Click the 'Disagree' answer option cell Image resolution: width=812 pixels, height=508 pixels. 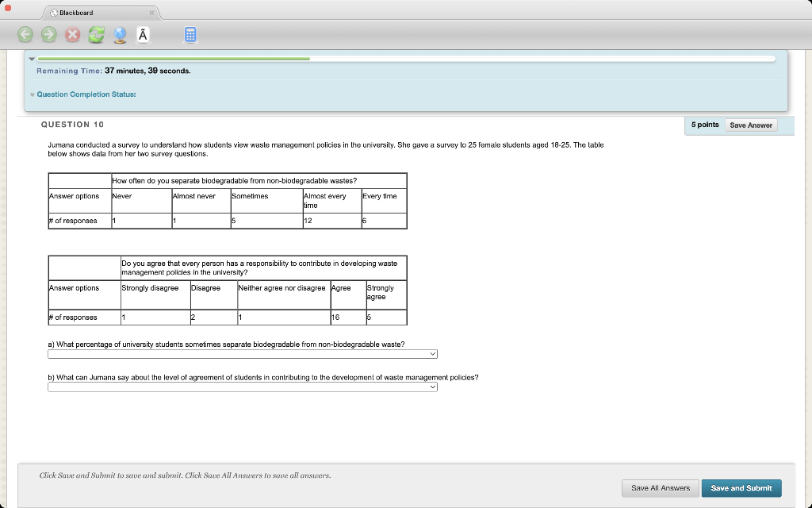click(214, 295)
